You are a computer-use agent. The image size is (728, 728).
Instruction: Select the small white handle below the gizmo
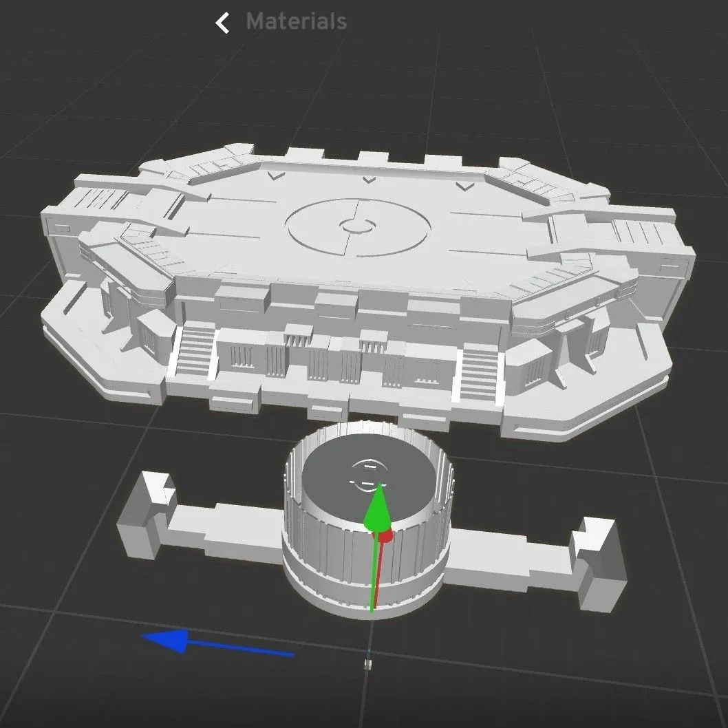tap(368, 665)
